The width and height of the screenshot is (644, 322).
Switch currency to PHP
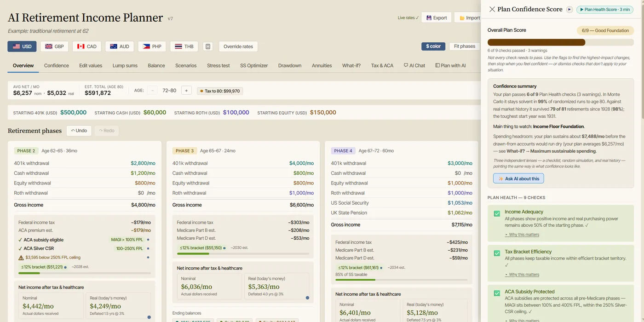[152, 46]
